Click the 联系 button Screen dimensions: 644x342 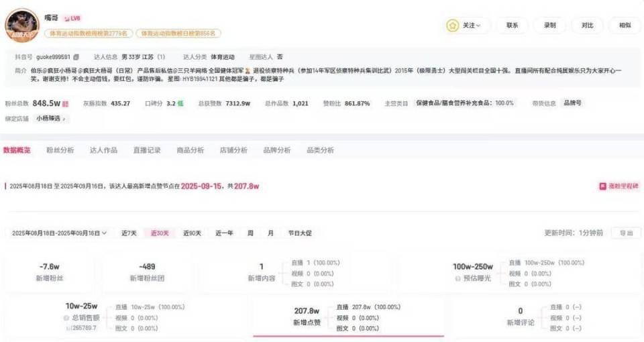click(512, 25)
